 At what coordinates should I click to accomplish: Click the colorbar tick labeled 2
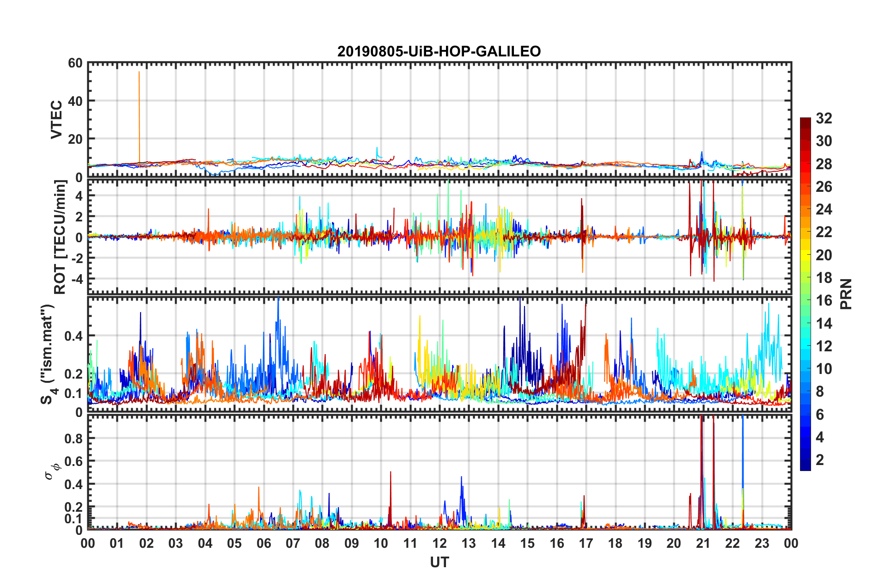(x=820, y=460)
